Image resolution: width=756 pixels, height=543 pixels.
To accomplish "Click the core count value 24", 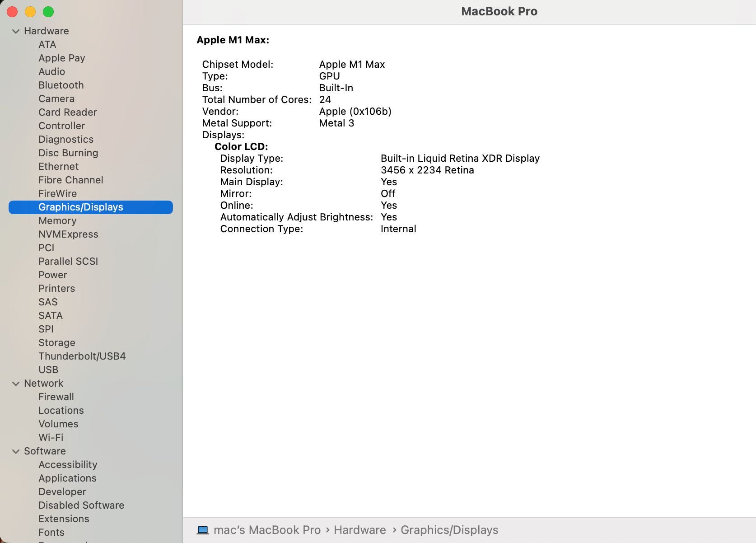I will (x=325, y=99).
